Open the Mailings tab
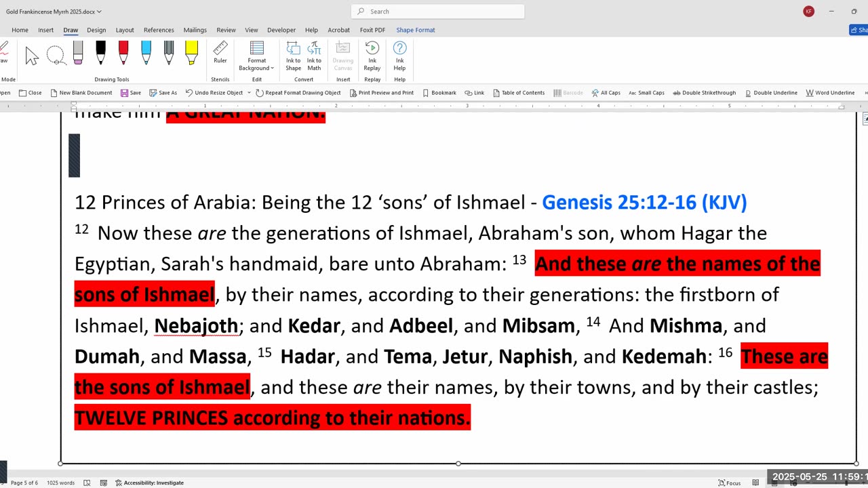Screen dimensions: 868x488 (195, 30)
